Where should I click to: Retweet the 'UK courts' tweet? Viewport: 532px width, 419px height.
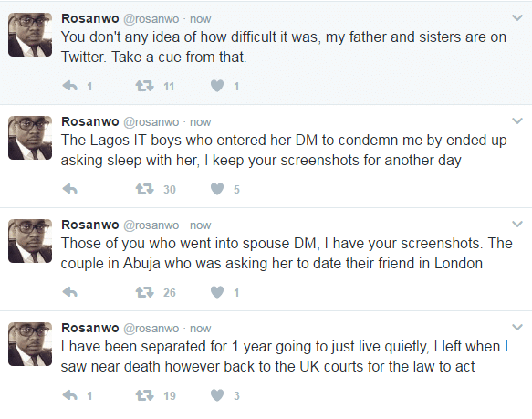(145, 395)
